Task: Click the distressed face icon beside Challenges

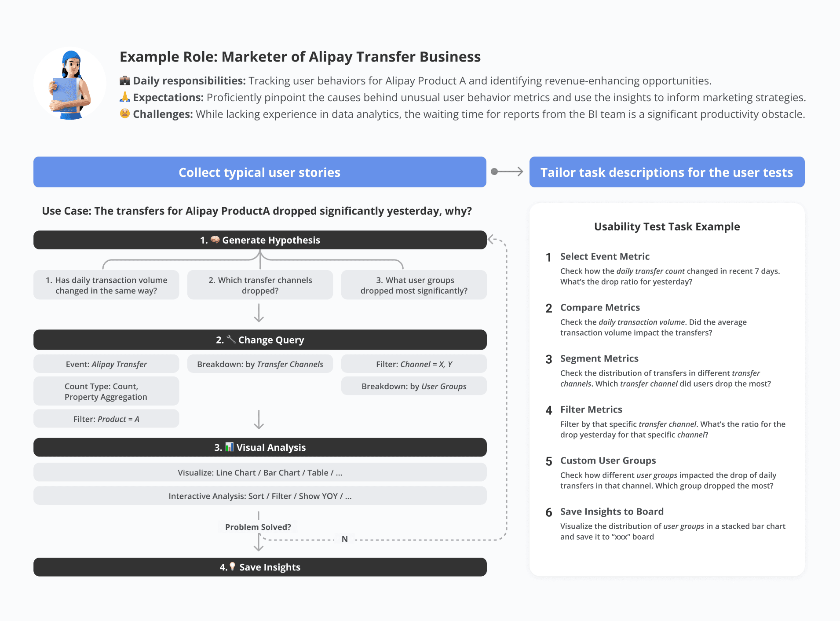Action: (125, 114)
